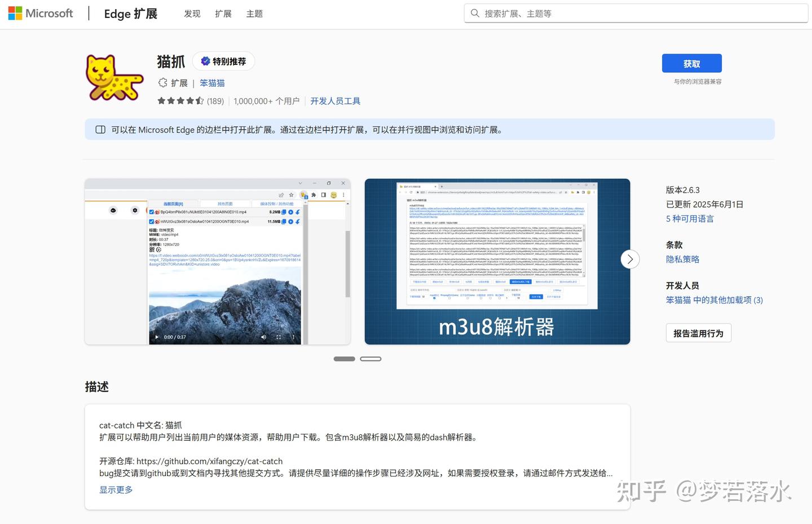Open the 发现 menu tab

[192, 14]
